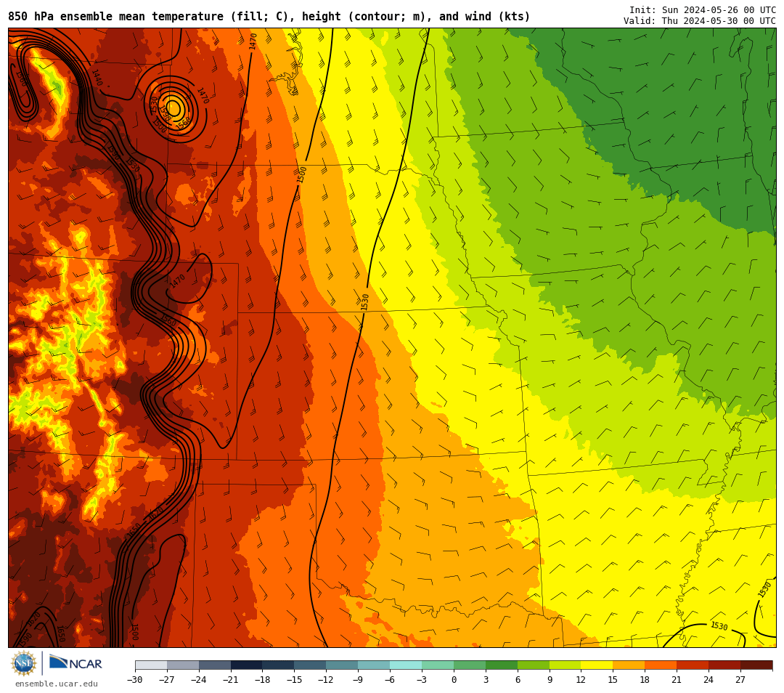Click the NSF globe logo
Screen dimensions: 784x693
tap(24, 663)
